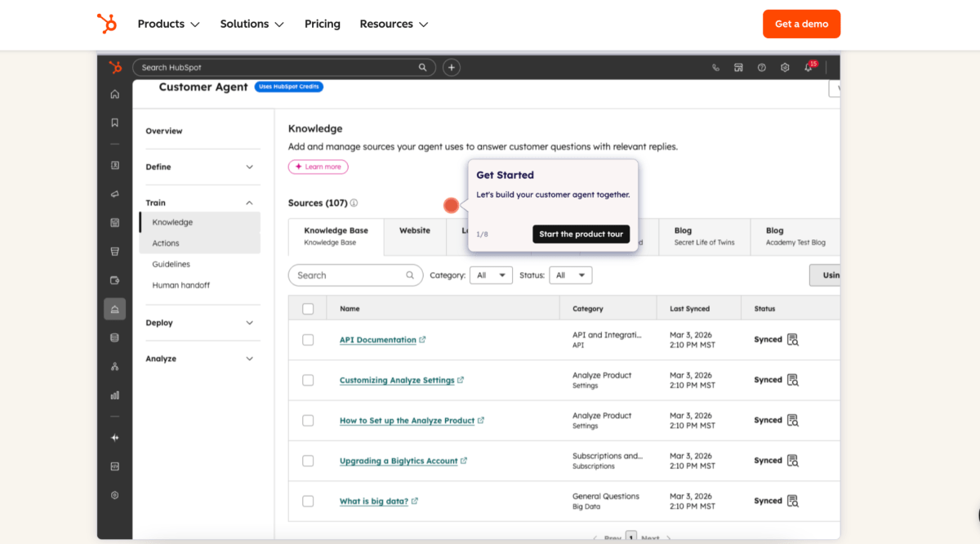Select the Blog Academy Test Blog tab
The width and height of the screenshot is (980, 544).
tap(796, 236)
